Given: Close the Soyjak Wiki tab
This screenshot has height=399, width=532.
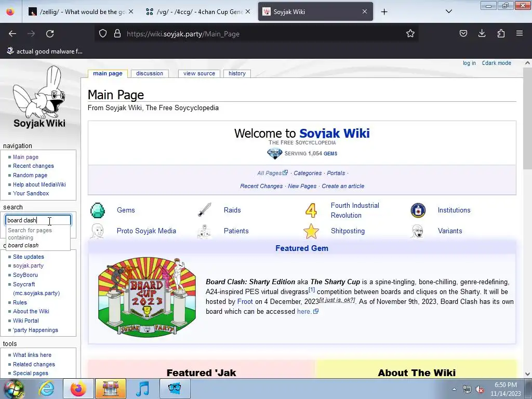Looking at the screenshot, I should pos(365,11).
